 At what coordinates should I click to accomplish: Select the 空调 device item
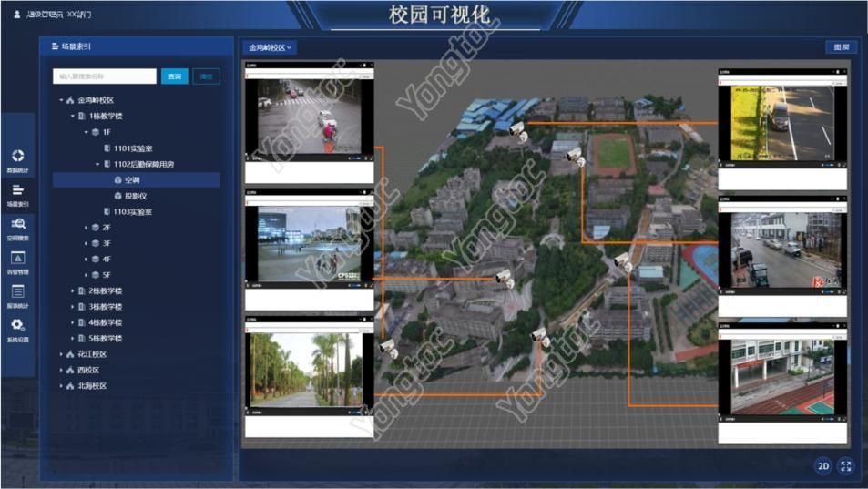137,179
